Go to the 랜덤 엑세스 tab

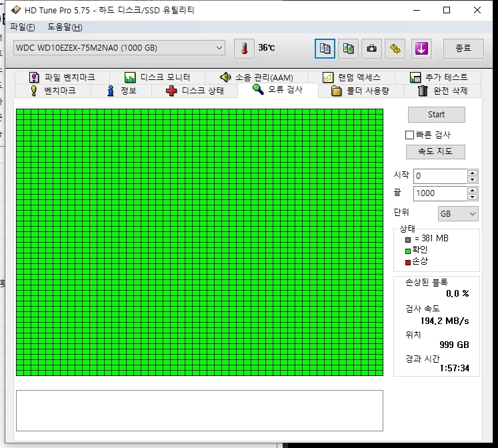point(351,77)
